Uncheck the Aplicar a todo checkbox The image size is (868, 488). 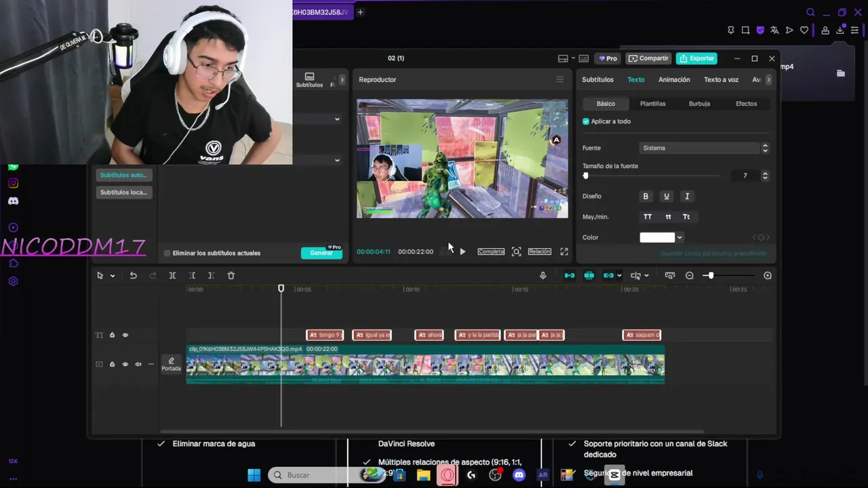tap(586, 121)
